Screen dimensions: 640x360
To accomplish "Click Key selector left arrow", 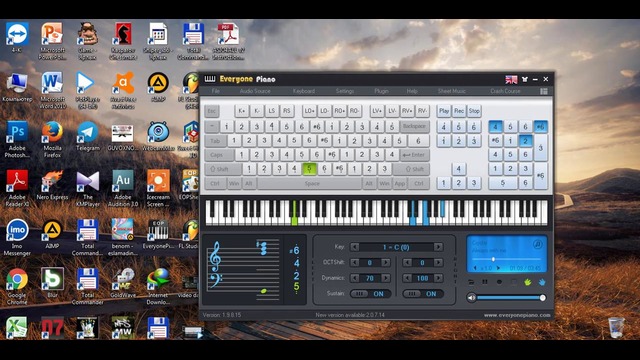I will (355, 247).
